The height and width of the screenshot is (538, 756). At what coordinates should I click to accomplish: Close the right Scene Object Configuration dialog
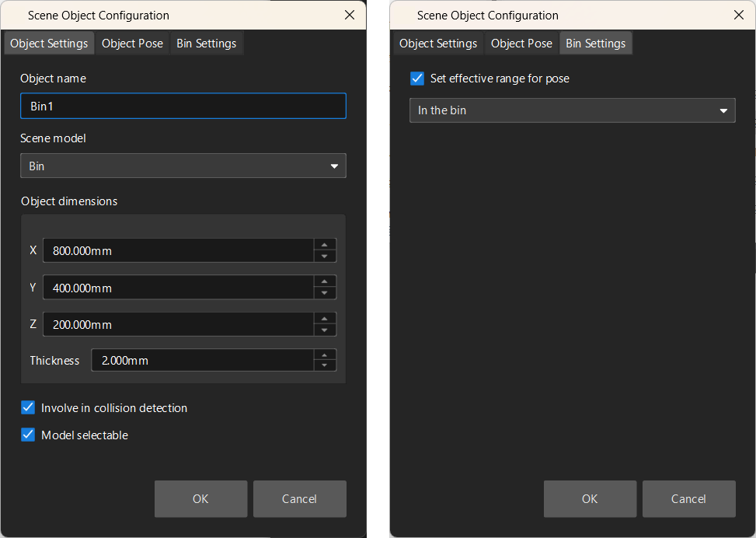[x=739, y=15]
